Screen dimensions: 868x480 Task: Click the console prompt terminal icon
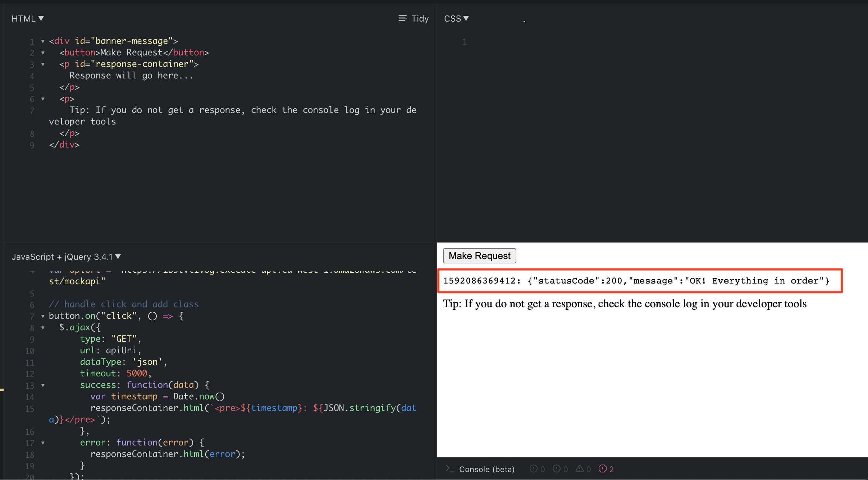(x=450, y=469)
